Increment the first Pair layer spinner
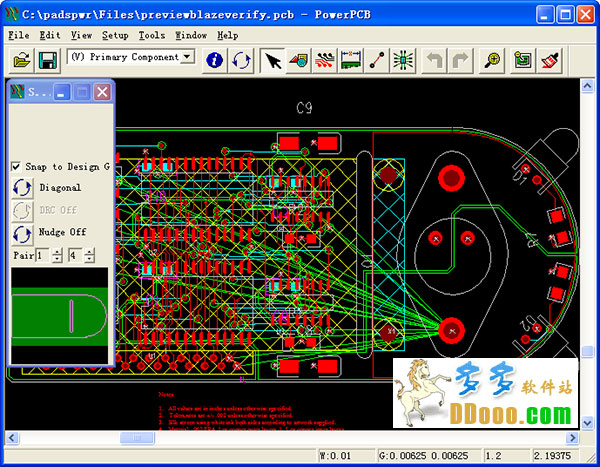Screen dimensions: 600x467 coord(57,252)
